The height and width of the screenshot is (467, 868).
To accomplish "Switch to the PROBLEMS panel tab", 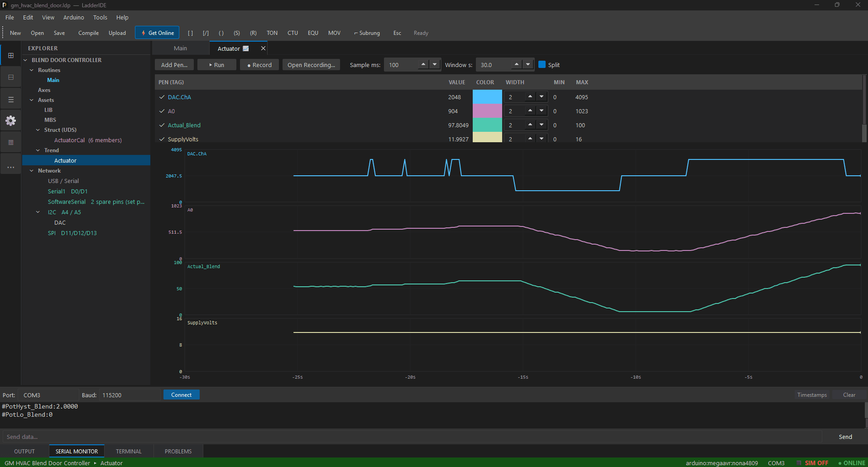I will (178, 451).
